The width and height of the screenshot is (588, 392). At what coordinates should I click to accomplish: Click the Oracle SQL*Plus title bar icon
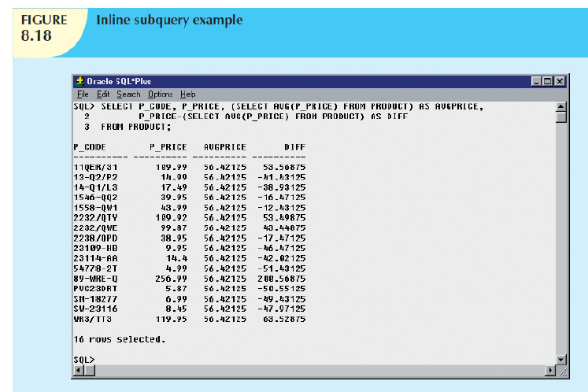80,81
